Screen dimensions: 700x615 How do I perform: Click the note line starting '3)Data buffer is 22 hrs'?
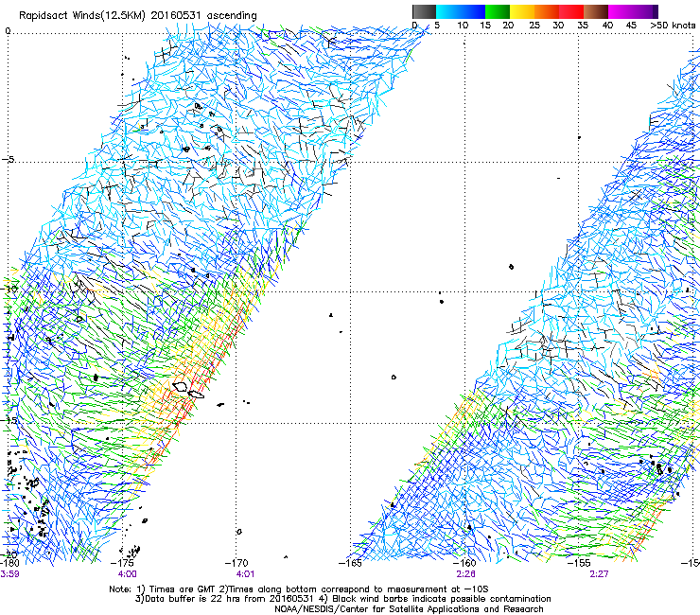(x=343, y=599)
